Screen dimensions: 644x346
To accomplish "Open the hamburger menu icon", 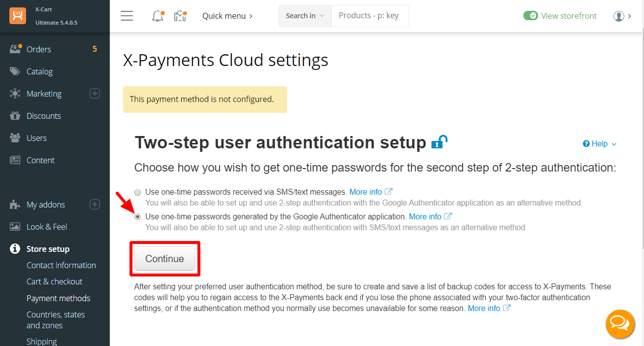I will click(x=127, y=16).
